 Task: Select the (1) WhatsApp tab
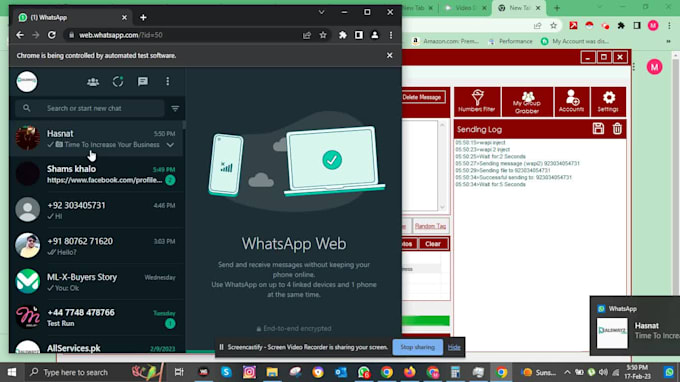(x=72, y=17)
